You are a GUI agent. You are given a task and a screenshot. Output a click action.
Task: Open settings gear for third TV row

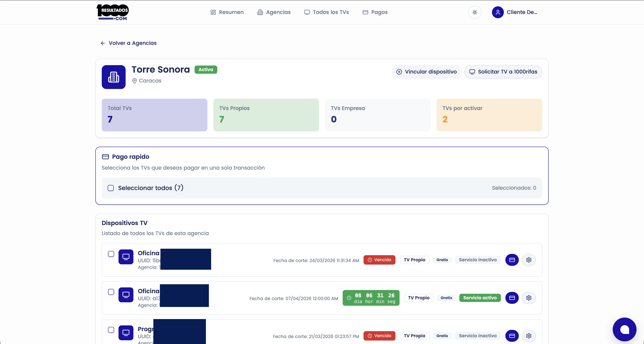[x=528, y=336]
